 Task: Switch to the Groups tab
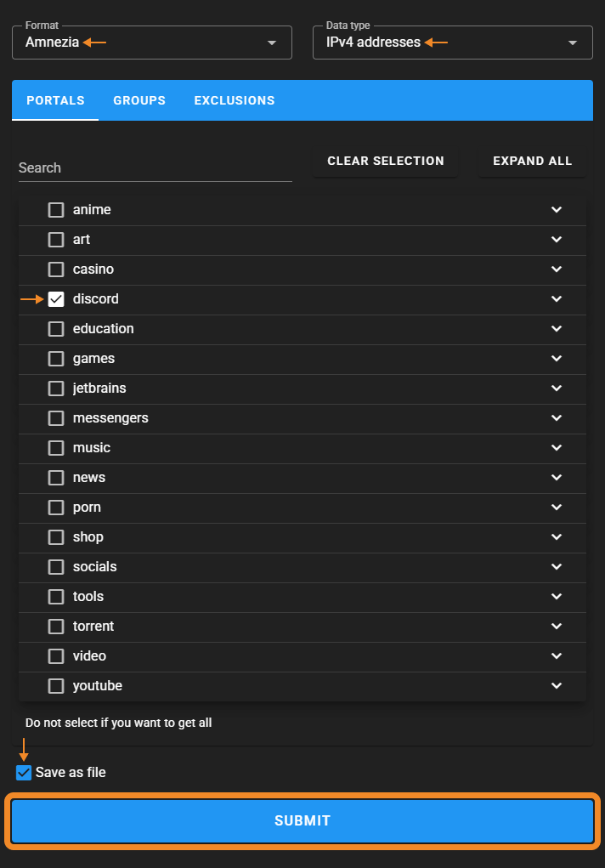coord(139,100)
